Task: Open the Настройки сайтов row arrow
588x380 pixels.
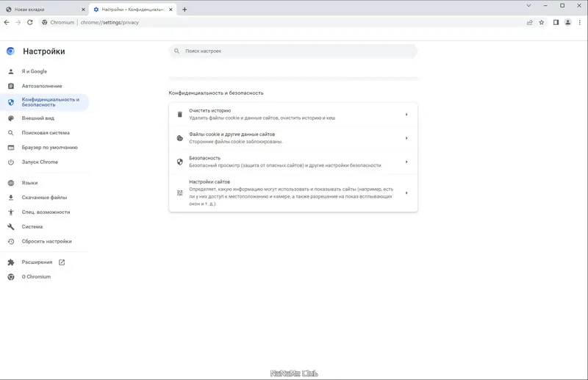Action: pyautogui.click(x=406, y=193)
